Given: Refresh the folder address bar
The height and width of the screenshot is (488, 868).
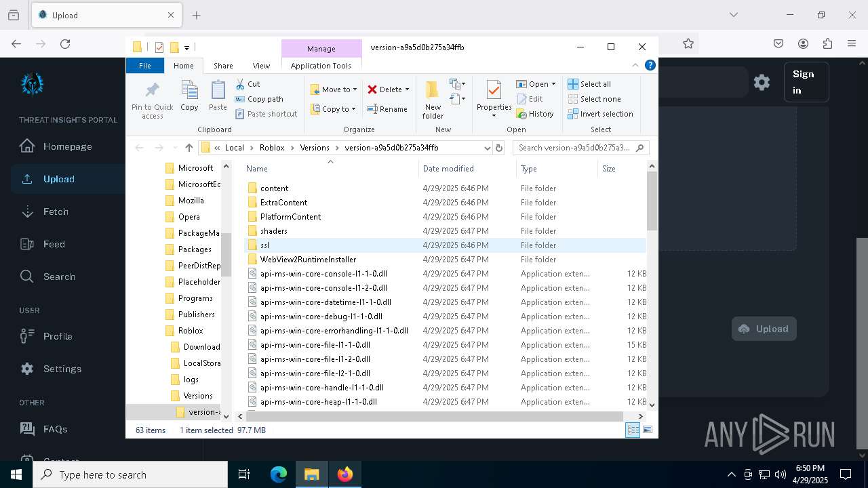Looking at the screenshot, I should (499, 148).
